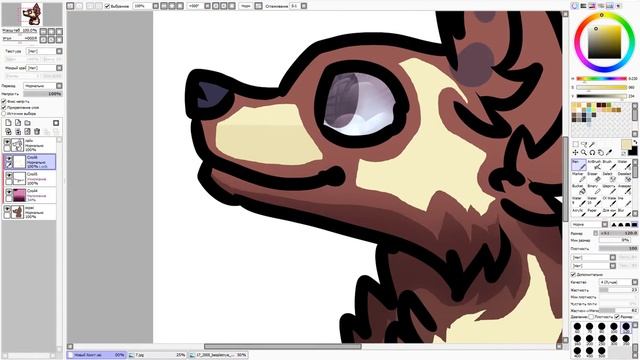Switch to the third document tab
Image resolution: width=640 pixels, height=360 pixels.
218,355
